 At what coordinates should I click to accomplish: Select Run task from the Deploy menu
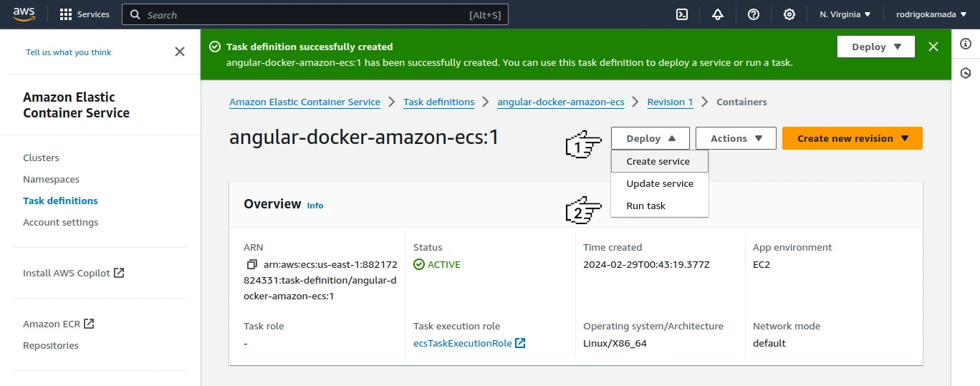[x=660, y=206]
